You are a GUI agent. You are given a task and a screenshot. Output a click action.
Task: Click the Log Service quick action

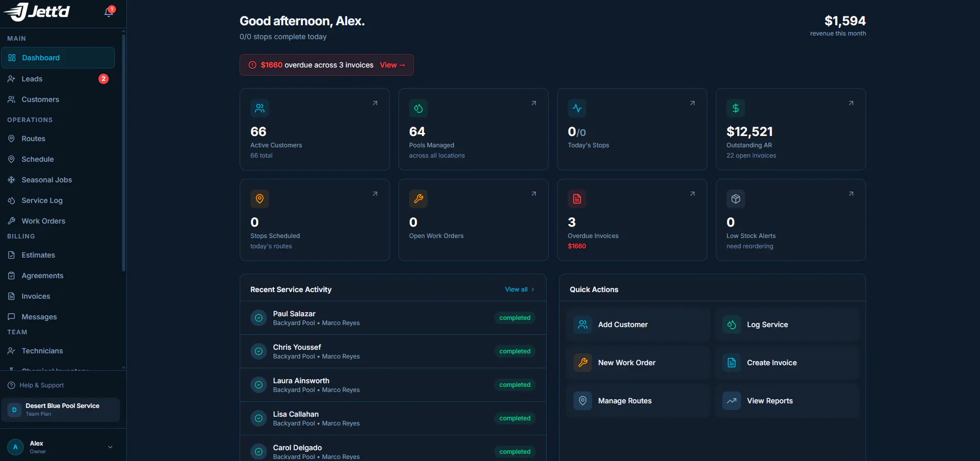[x=787, y=325]
